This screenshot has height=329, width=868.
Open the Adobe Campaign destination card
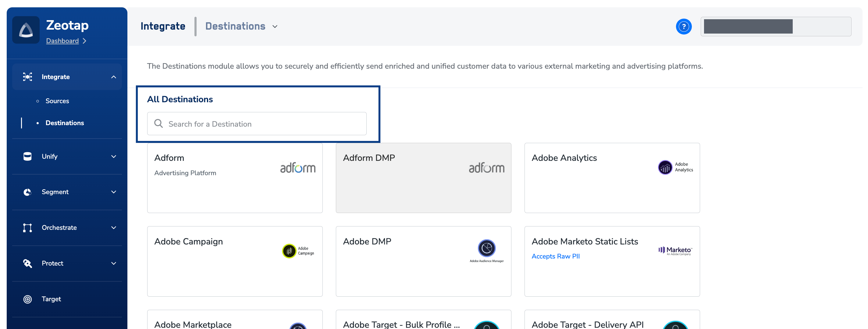coord(235,262)
